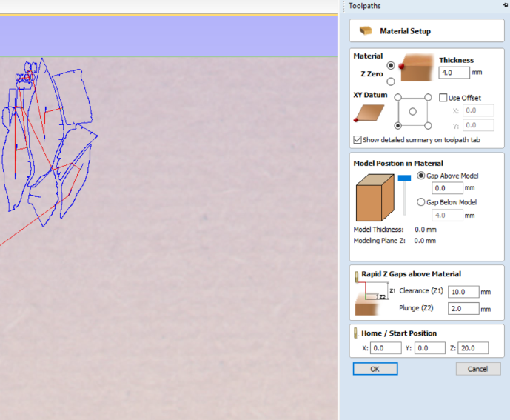
Task: Click the Offset X field
Action: 478,110
